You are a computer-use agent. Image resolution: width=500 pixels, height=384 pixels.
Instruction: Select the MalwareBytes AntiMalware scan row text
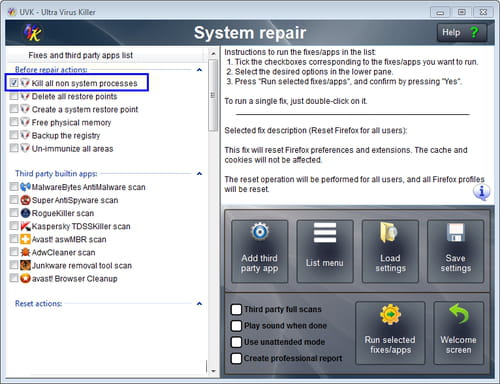[x=88, y=187]
